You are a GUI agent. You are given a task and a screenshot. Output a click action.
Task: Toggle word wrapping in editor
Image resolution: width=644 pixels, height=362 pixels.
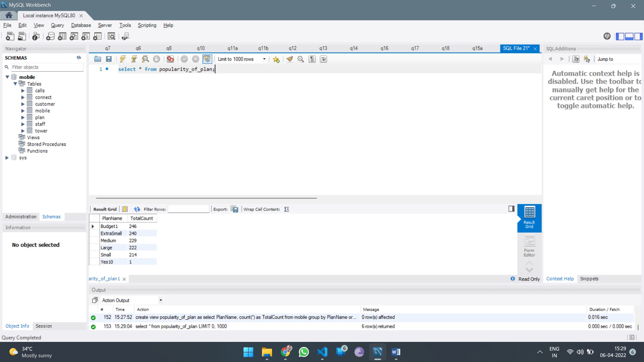[x=323, y=59]
